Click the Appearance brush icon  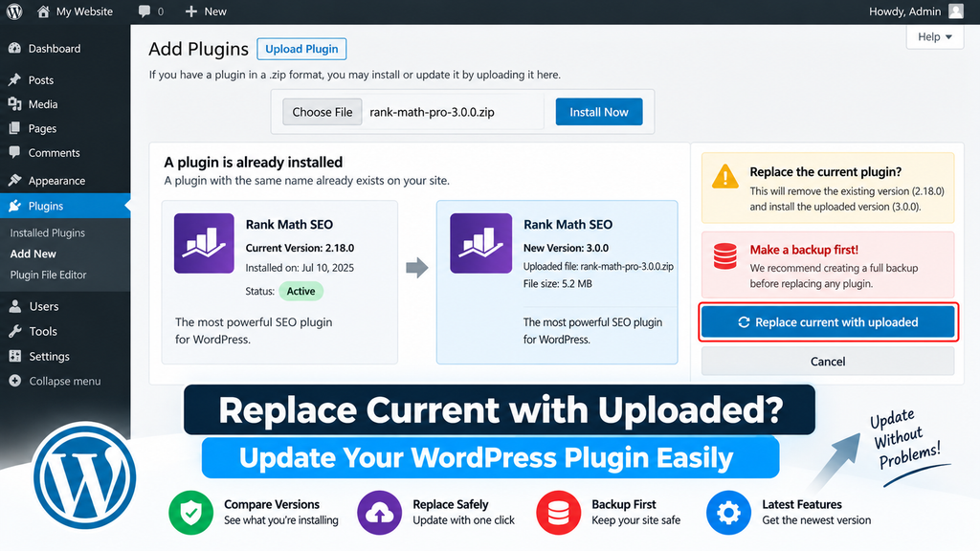(15, 181)
